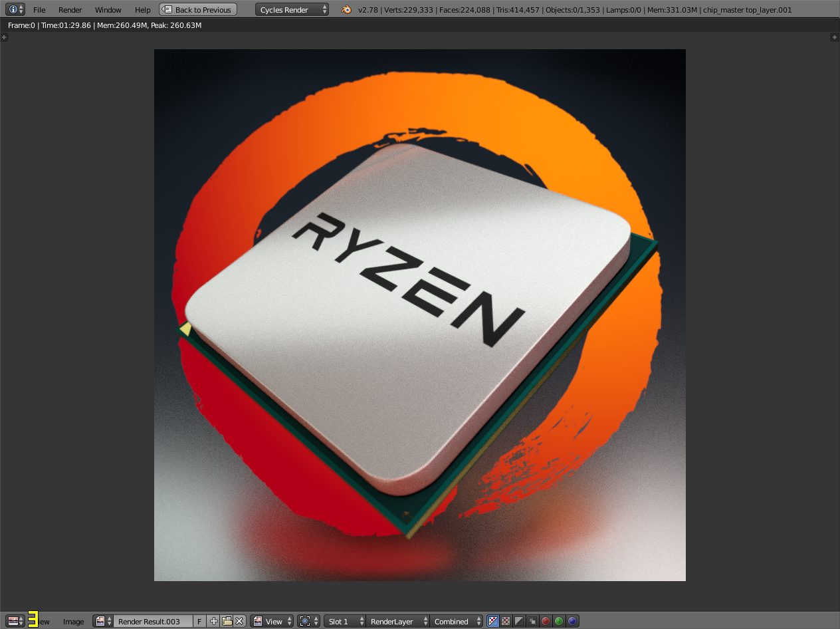Viewport: 840px width, 629px height.
Task: Show only the green channel
Action: (x=559, y=621)
